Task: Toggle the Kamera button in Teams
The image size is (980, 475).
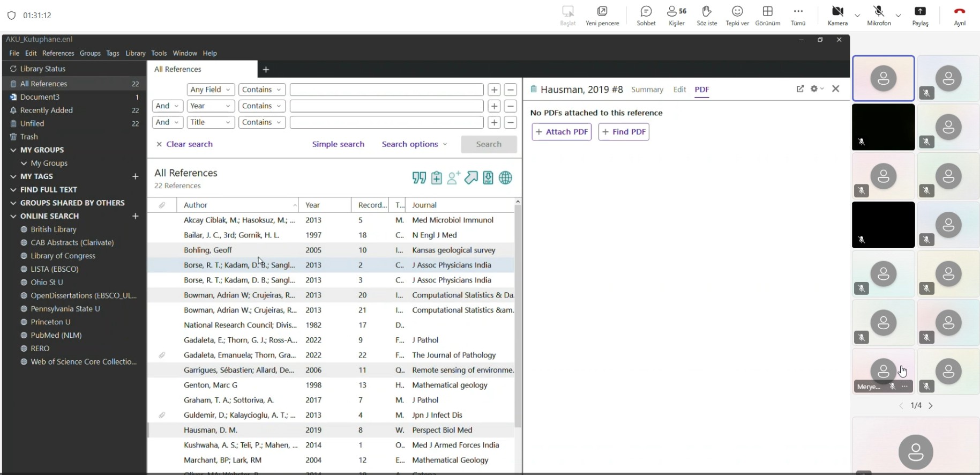Action: [837, 16]
